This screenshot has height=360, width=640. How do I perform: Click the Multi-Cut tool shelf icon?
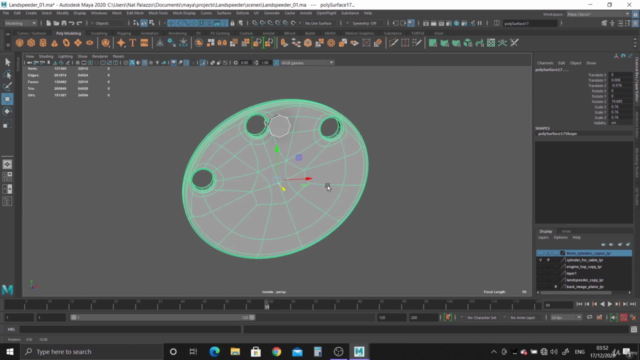[393, 43]
